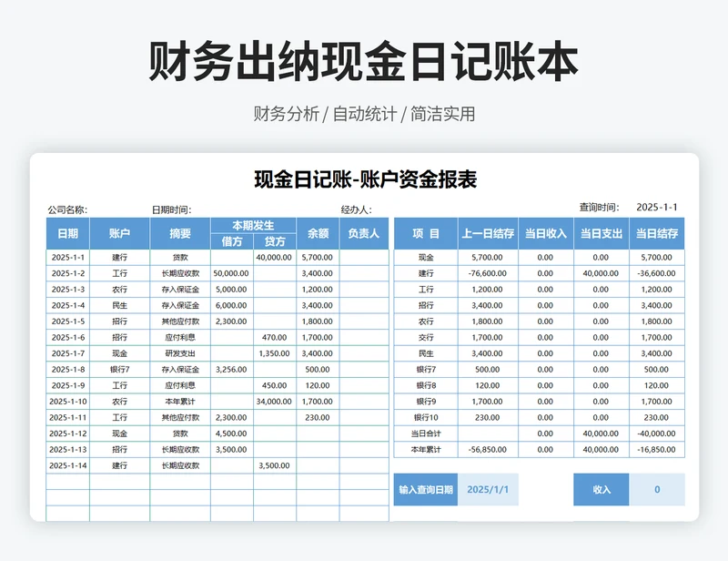
Task: Click the 账户 column header
Action: tap(119, 233)
